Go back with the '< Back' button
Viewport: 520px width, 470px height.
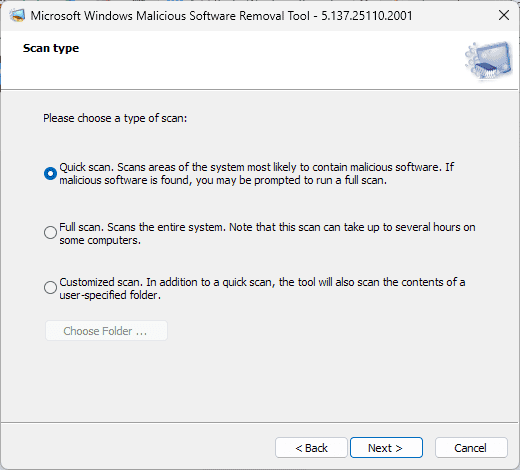(311, 448)
